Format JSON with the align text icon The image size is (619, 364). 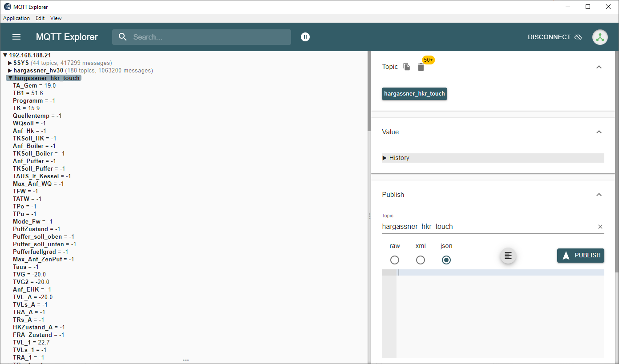[x=508, y=256]
